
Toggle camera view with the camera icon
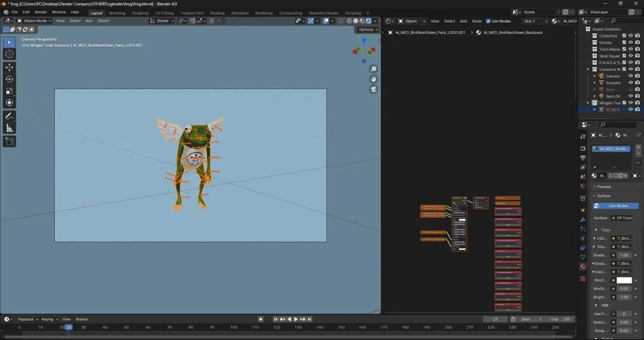[374, 89]
